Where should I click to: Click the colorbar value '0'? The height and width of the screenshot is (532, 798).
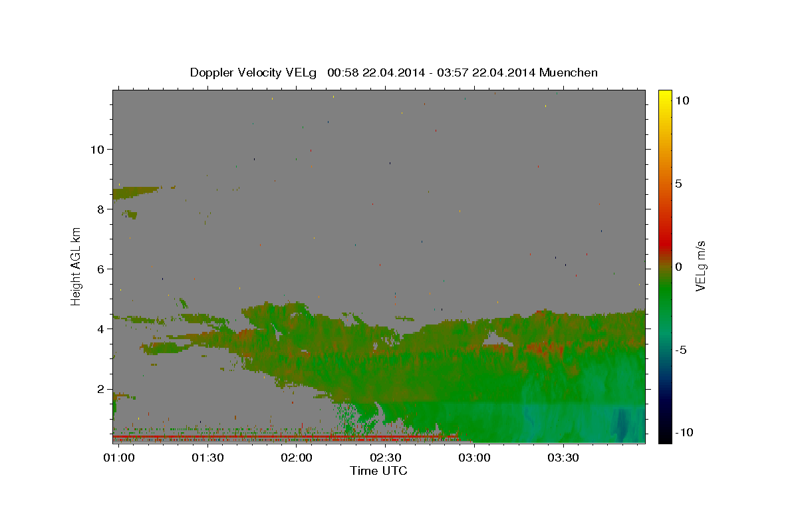(678, 267)
